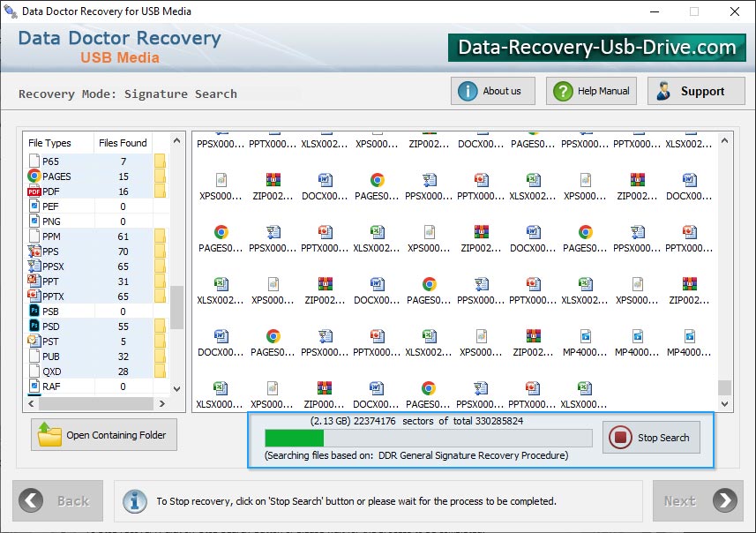756x533 pixels.
Task: Click the Support button
Action: 696,91
